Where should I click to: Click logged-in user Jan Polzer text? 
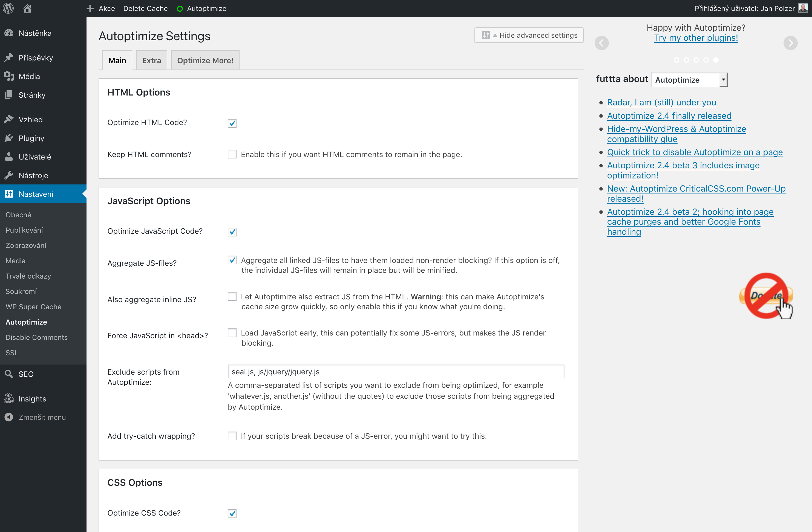tap(744, 8)
